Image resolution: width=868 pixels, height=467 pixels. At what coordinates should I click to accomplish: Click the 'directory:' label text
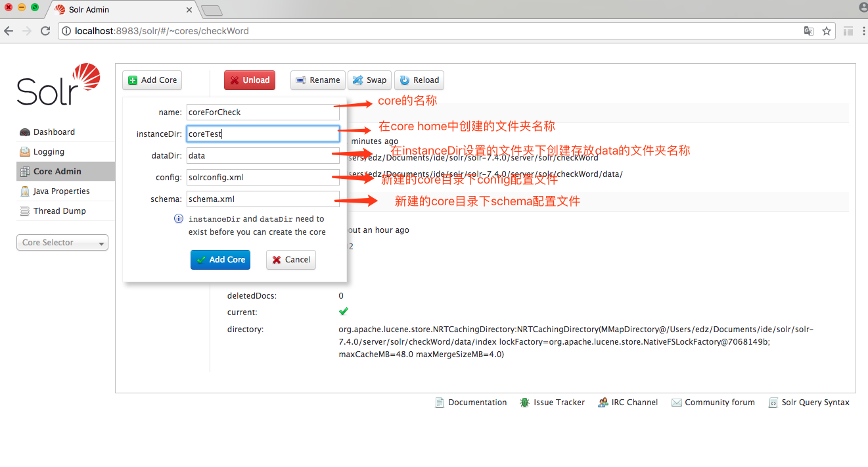coord(245,329)
